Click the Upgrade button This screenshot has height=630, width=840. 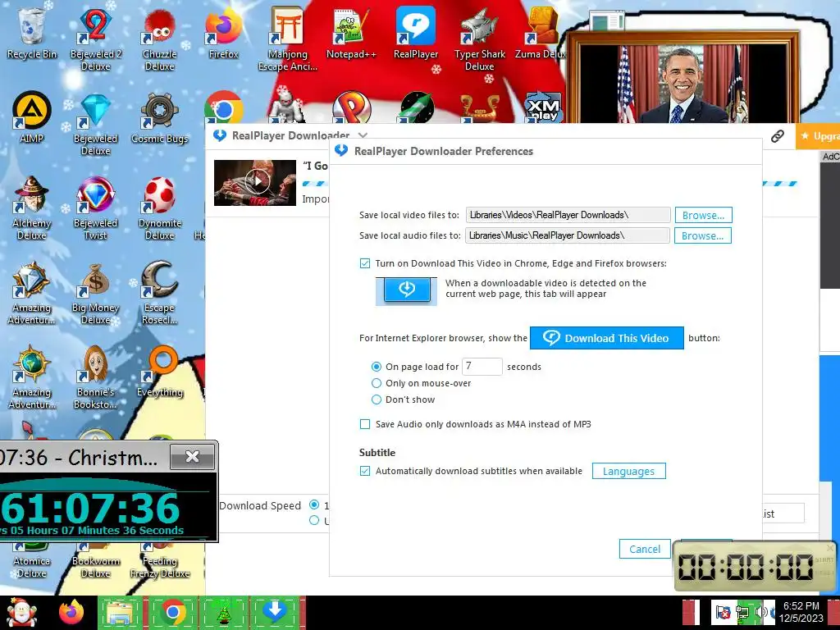click(818, 136)
